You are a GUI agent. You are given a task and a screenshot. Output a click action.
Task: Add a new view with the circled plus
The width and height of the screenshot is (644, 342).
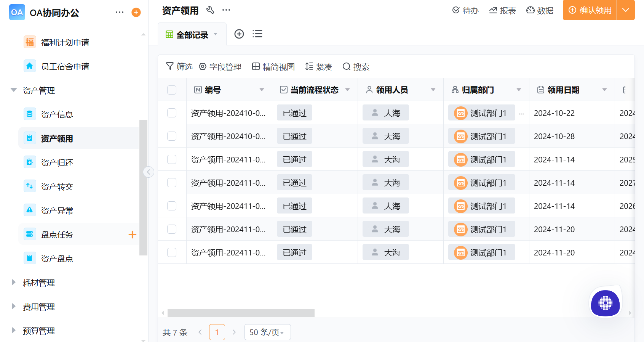(239, 34)
